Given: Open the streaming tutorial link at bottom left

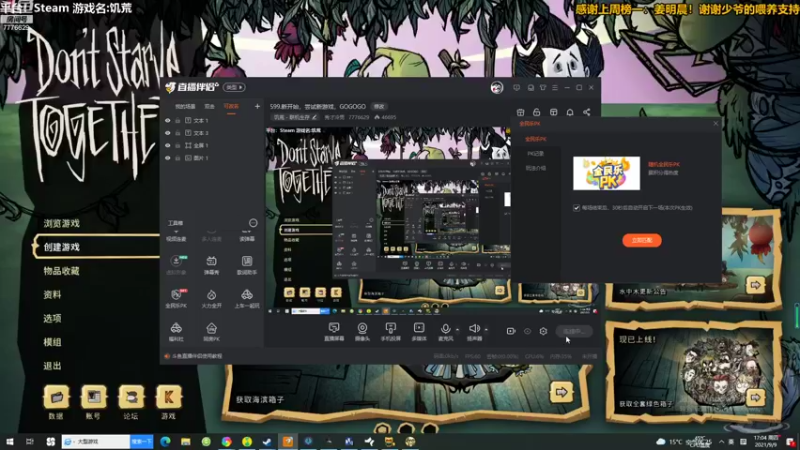Looking at the screenshot, I should point(196,356).
